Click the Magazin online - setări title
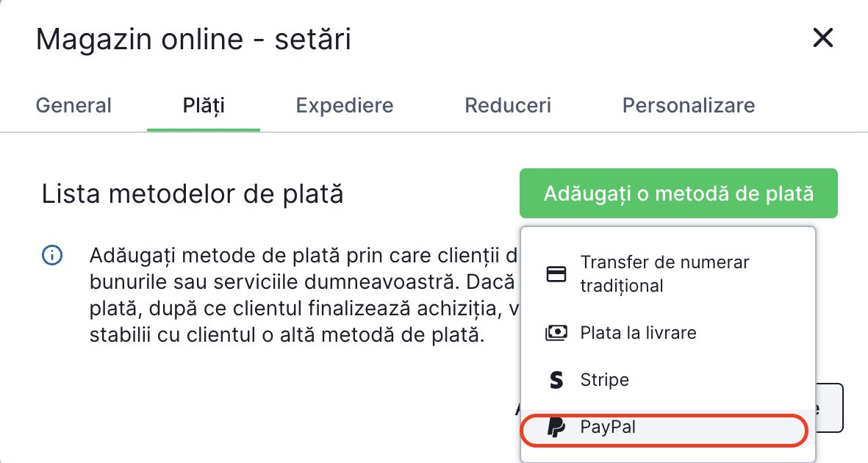The image size is (868, 463). (x=193, y=39)
